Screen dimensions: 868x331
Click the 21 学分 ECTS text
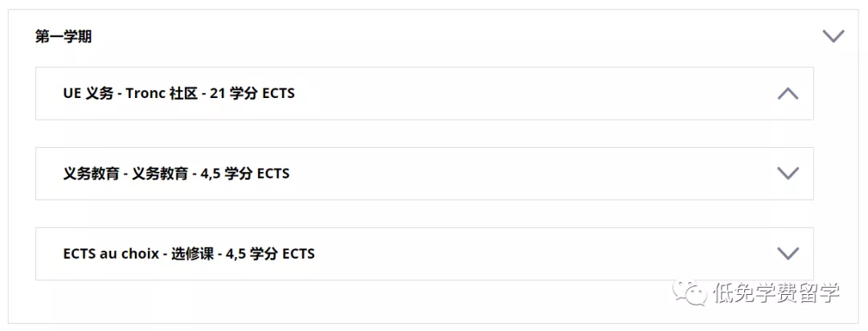click(252, 93)
